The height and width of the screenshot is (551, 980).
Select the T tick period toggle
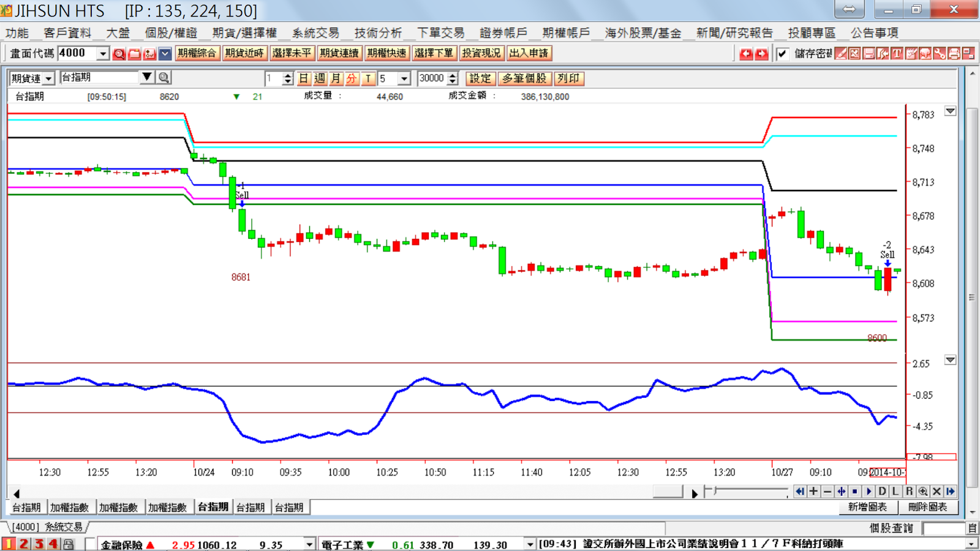click(368, 78)
